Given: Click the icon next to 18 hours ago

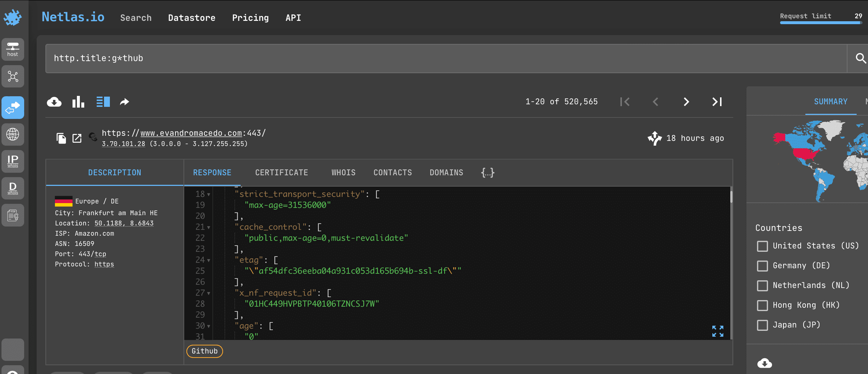Looking at the screenshot, I should 654,138.
